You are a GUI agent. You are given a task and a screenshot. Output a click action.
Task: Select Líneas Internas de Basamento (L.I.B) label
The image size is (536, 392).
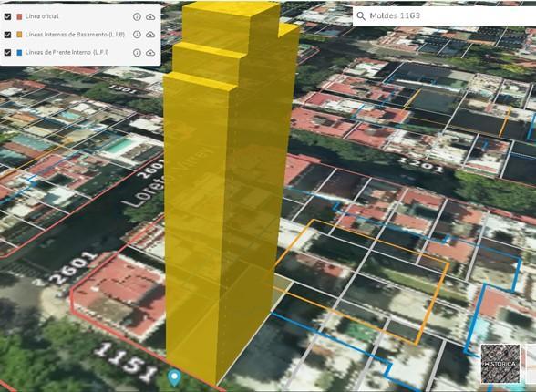pyautogui.click(x=75, y=35)
